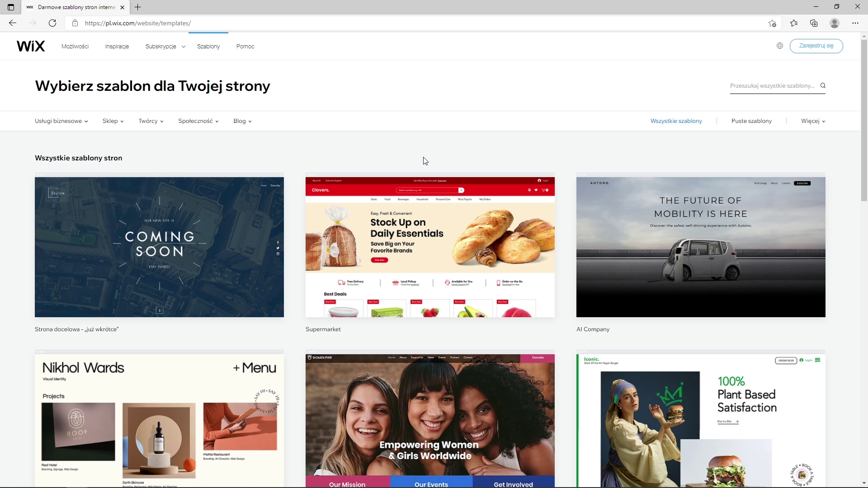This screenshot has height=488, width=868.
Task: Open the browser Settings and more menu
Action: (855, 23)
